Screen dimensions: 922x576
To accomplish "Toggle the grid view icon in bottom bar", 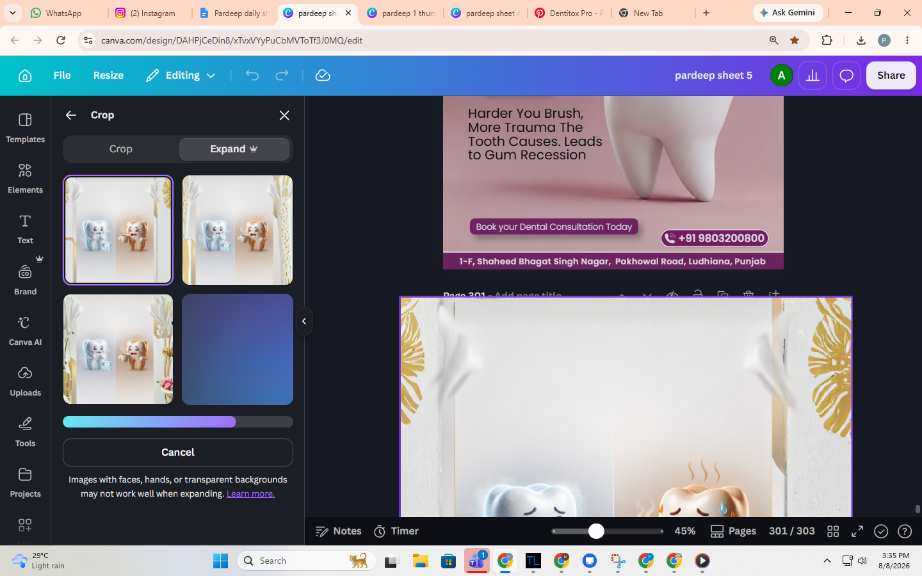I will [833, 531].
